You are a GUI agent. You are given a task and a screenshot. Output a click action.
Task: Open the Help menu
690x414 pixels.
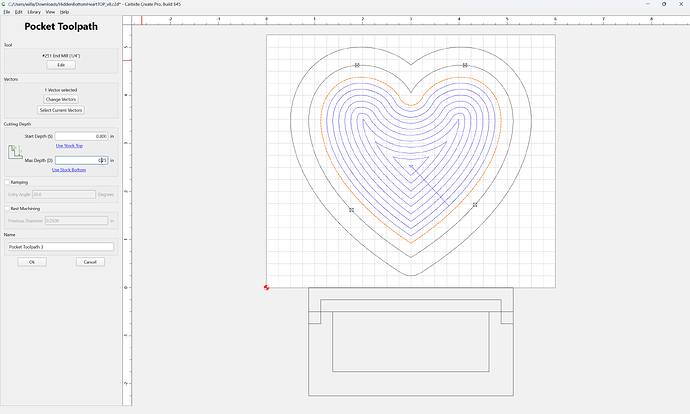point(64,12)
